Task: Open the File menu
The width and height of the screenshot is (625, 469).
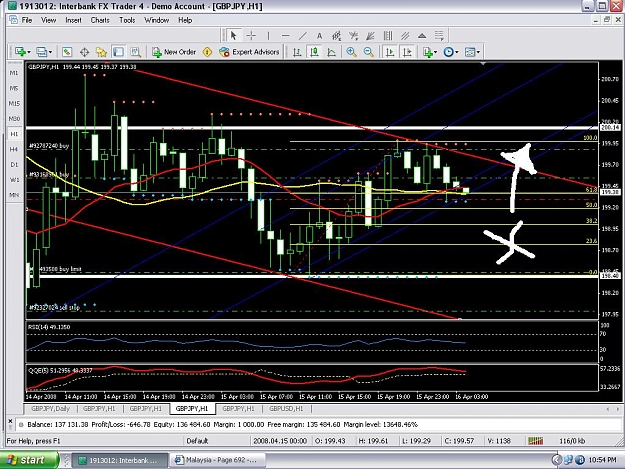Action: (27, 20)
